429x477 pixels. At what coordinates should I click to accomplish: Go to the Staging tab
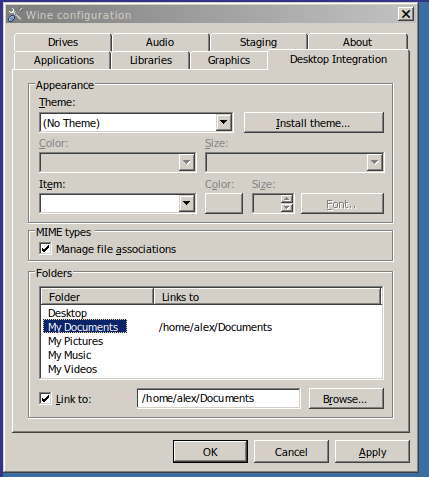coord(258,42)
